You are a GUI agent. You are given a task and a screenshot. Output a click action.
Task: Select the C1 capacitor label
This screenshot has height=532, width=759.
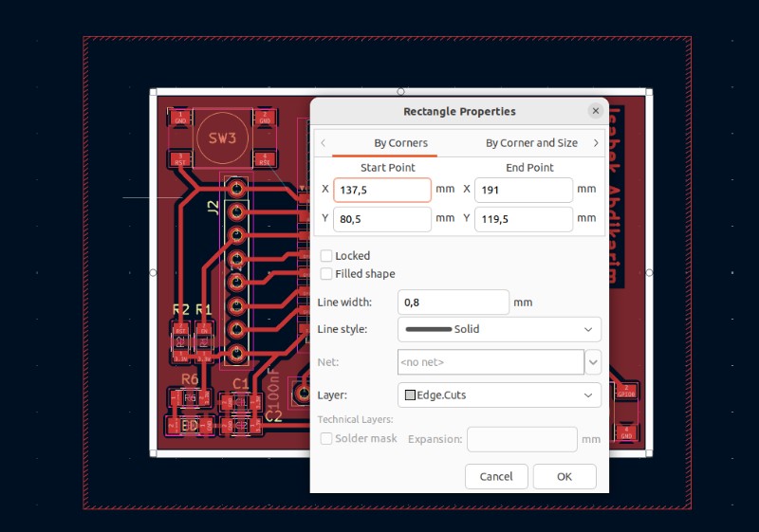tap(241, 384)
